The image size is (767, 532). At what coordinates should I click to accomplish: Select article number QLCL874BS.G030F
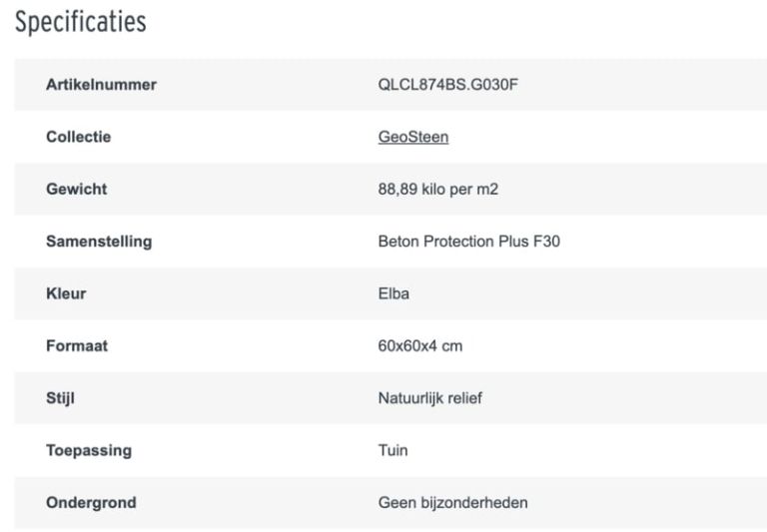(x=448, y=86)
